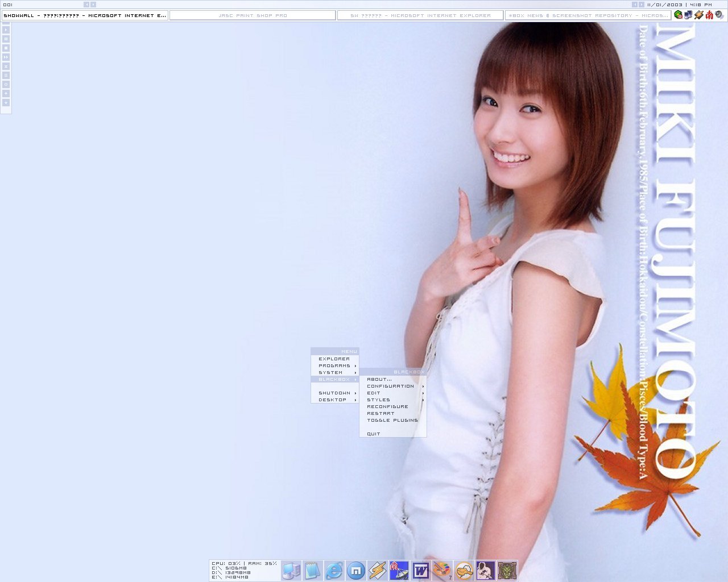The height and width of the screenshot is (582, 728).
Task: Click the circle icon in left strip
Action: pyautogui.click(x=6, y=84)
